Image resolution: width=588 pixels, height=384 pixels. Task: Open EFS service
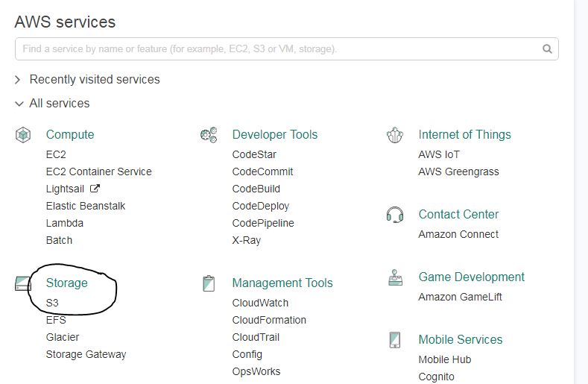[x=56, y=320]
